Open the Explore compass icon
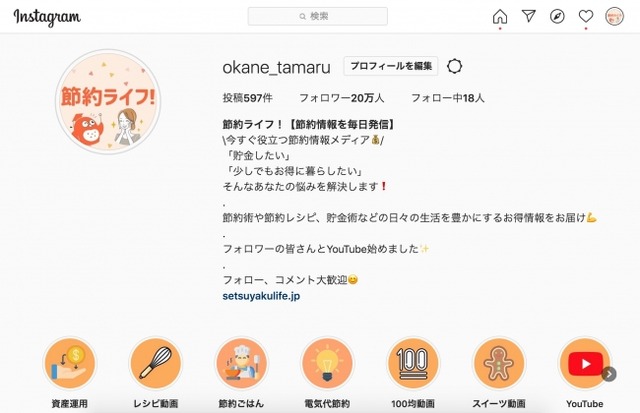 click(x=557, y=16)
